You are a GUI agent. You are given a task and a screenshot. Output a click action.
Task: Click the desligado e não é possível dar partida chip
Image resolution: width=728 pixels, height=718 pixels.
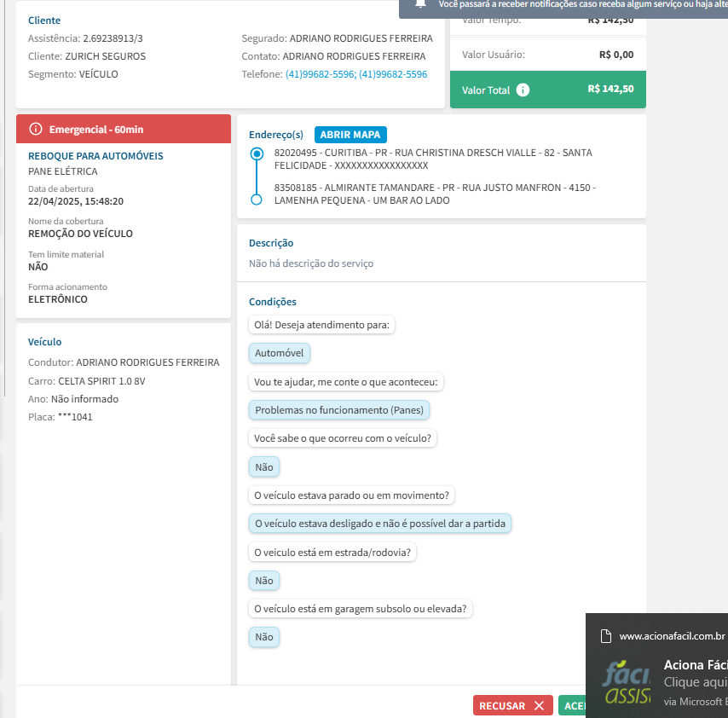coord(380,524)
